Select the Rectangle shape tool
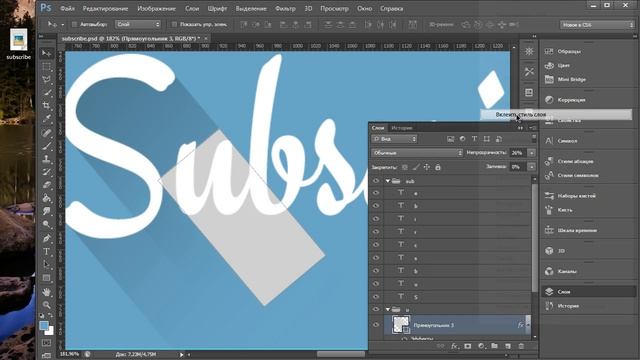Image resolution: width=640 pixels, height=360 pixels. [47, 278]
